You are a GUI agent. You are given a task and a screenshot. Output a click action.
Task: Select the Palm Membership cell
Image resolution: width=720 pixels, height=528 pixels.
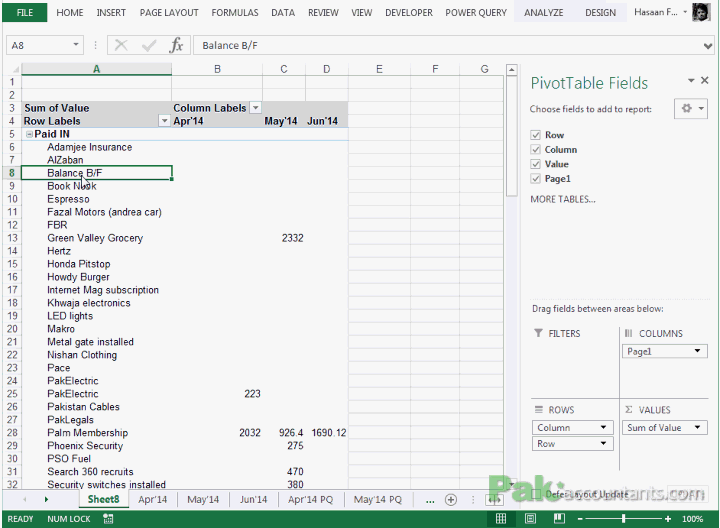coord(96,433)
